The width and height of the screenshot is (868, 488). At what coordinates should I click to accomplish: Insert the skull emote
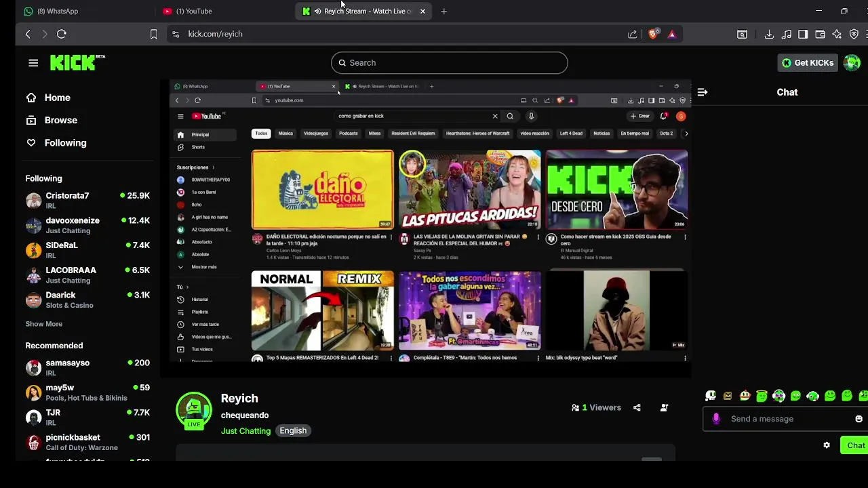(711, 396)
